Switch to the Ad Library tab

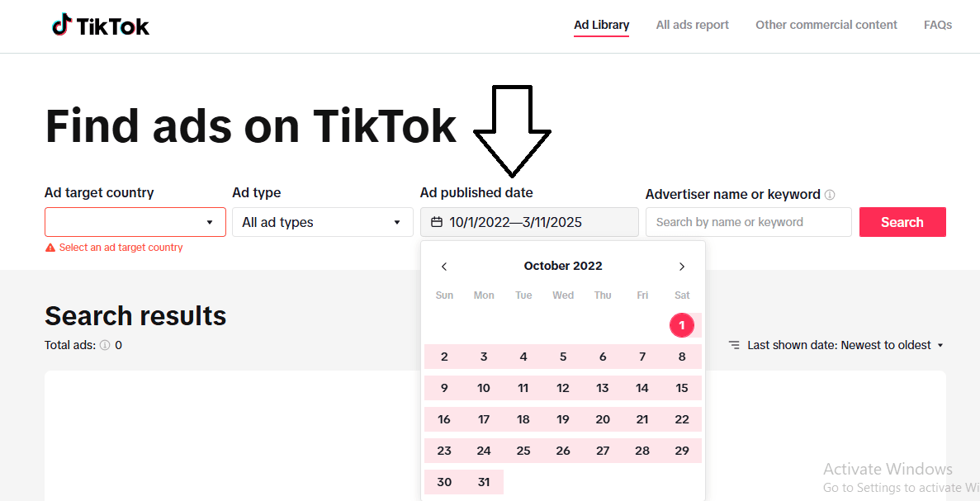[601, 25]
